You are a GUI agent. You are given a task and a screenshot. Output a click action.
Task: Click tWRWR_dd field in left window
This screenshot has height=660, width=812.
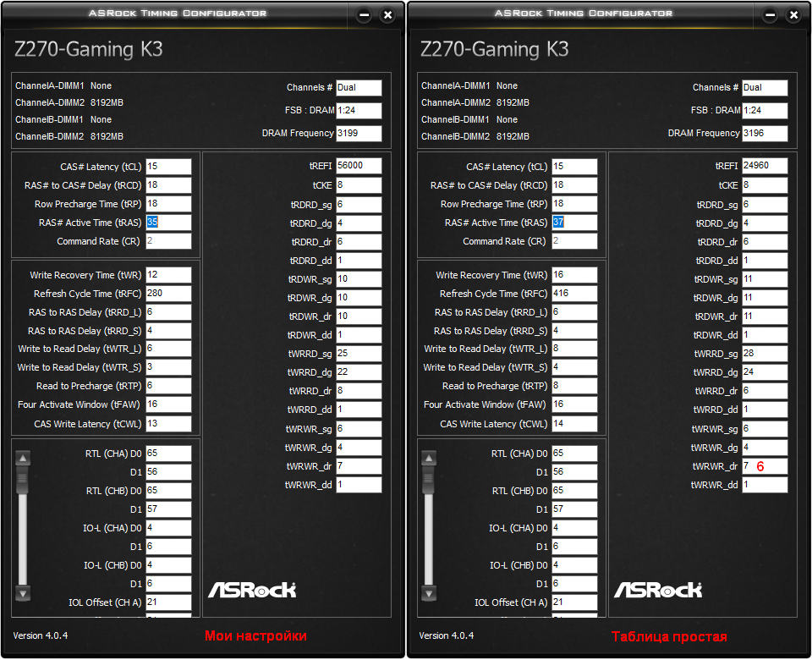[x=359, y=484]
